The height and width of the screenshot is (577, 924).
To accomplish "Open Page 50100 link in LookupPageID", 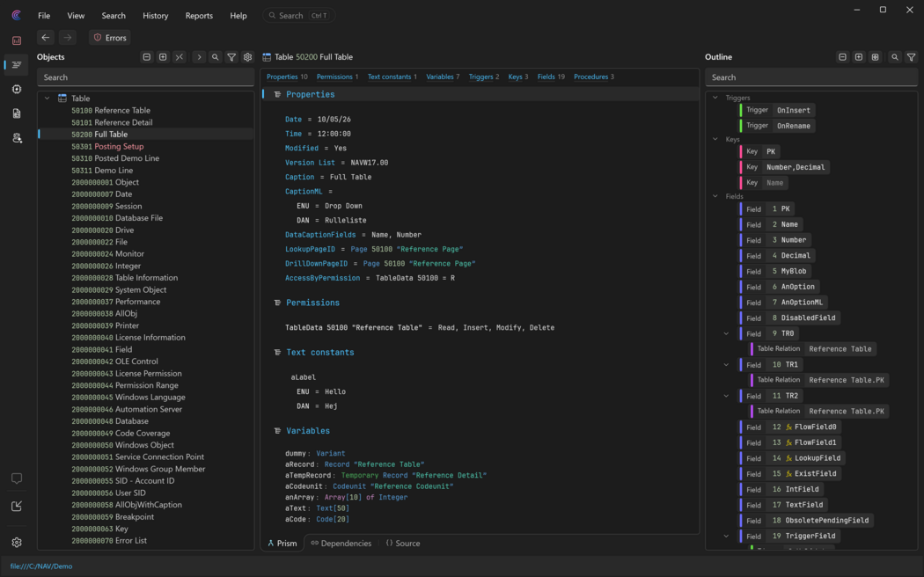I will tap(407, 249).
